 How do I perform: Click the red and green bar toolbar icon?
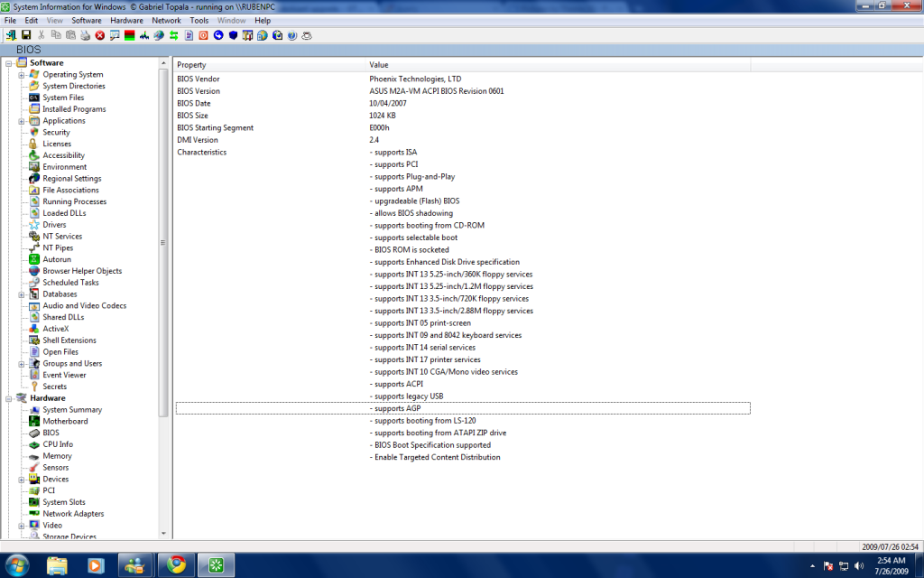pyautogui.click(x=129, y=35)
